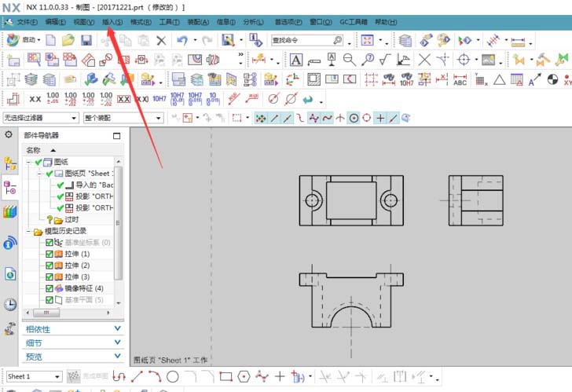Click the 10H7 binoculars fit tolerance icon
Screen dimensions: 572x392
407,79
